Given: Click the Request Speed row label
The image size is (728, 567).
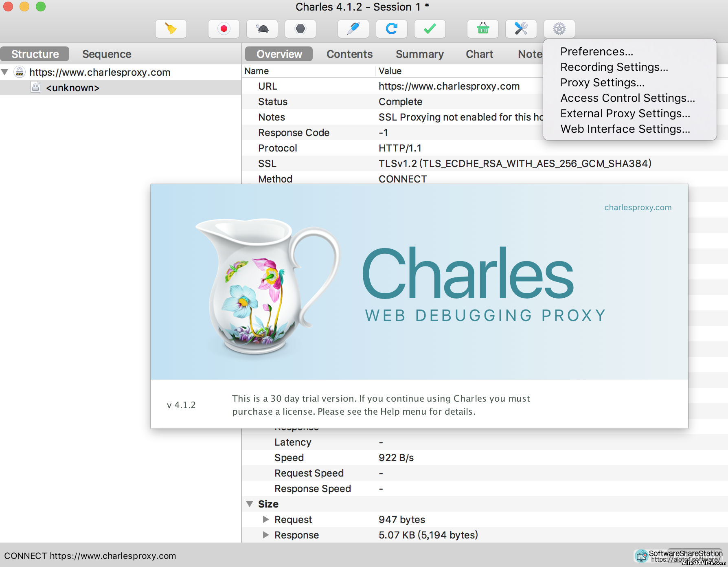Looking at the screenshot, I should [309, 473].
